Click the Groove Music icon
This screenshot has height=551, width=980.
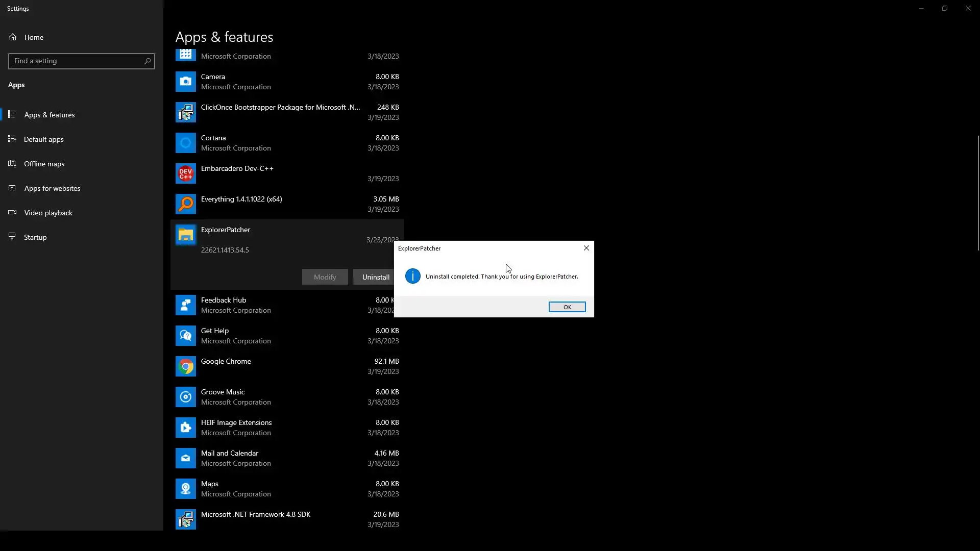(x=185, y=397)
